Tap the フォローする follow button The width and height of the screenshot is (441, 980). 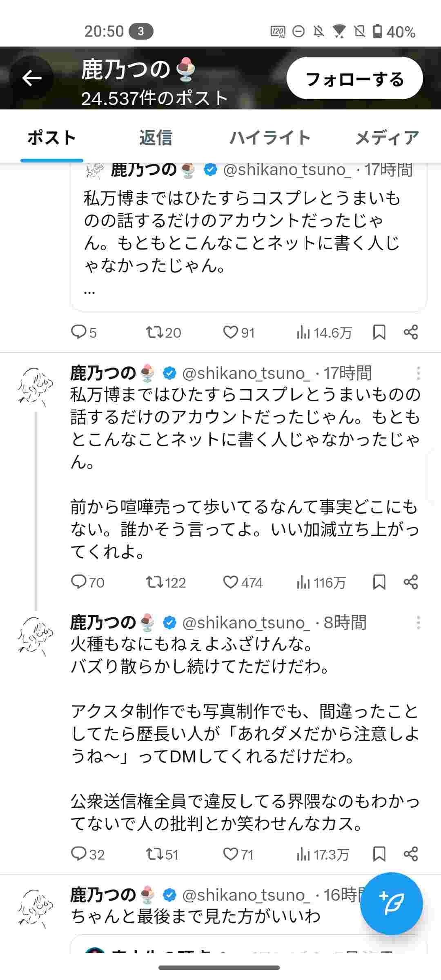354,78
